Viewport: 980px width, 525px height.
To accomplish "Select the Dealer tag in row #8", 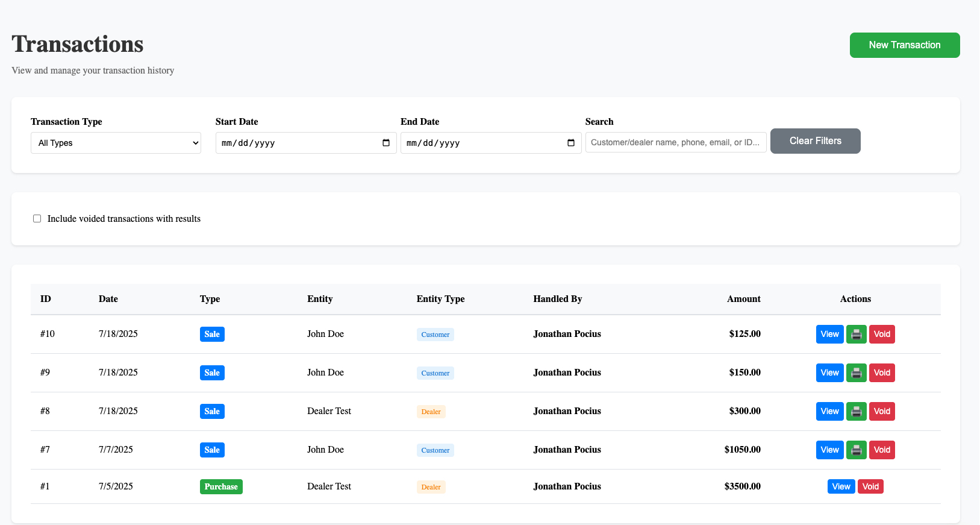I will pyautogui.click(x=431, y=412).
